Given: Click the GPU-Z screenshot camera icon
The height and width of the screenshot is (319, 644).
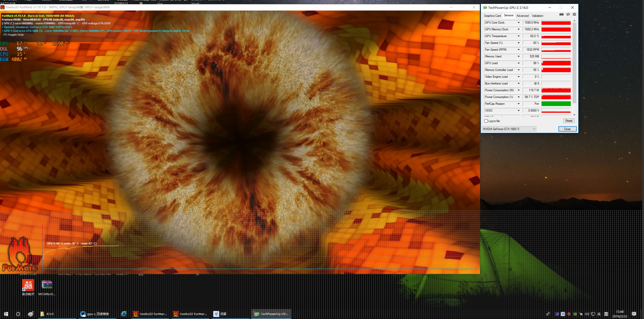Looking at the screenshot, I should (x=561, y=15).
